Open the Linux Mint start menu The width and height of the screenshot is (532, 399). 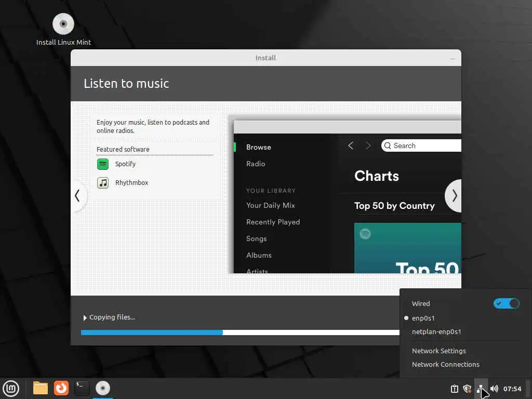11,389
